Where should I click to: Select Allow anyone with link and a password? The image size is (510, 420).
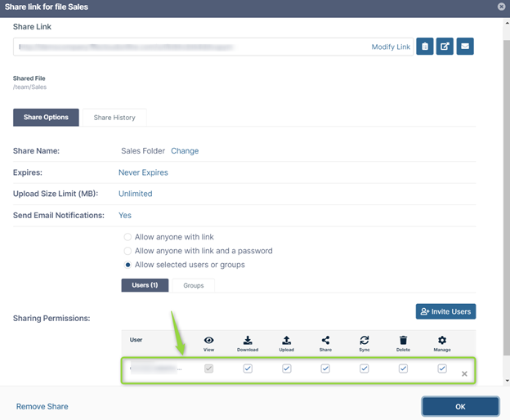(127, 251)
